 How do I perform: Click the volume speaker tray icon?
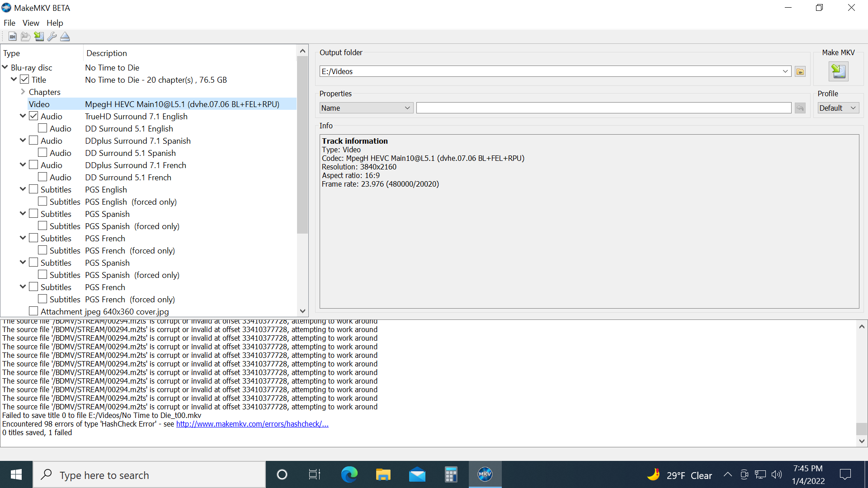(x=777, y=474)
